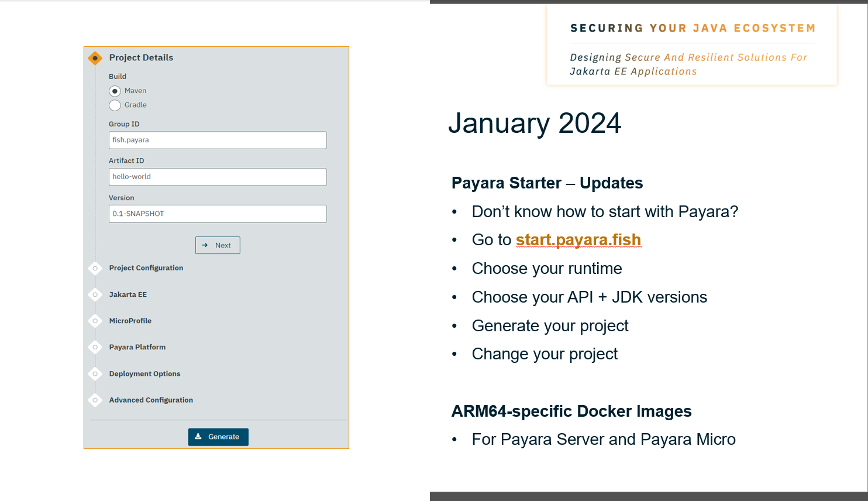Screen dimensions: 868x501
Task: Click the Advanced Configuration step diamond icon
Action: (x=95, y=400)
